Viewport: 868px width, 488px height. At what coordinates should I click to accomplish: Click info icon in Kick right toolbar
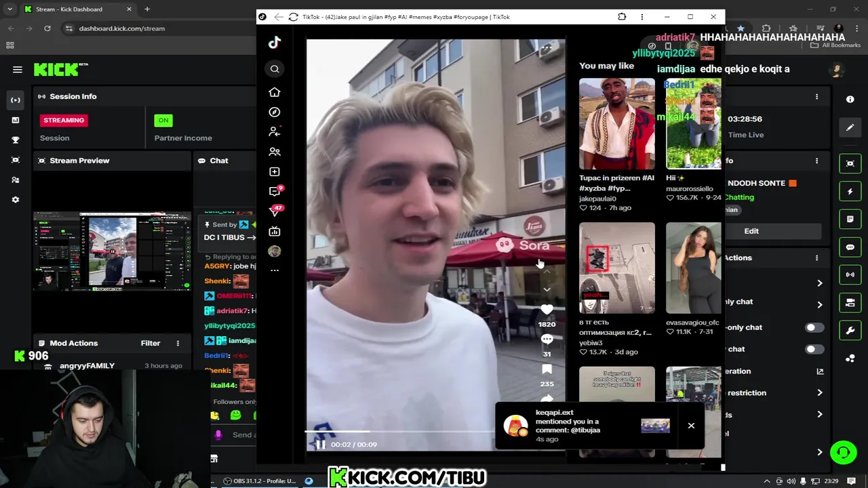[x=850, y=99]
